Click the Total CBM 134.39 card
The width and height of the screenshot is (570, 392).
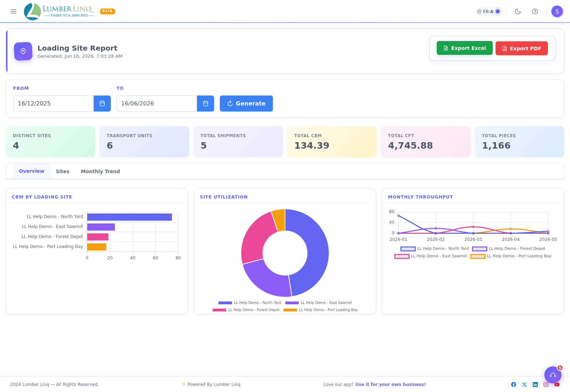click(332, 141)
